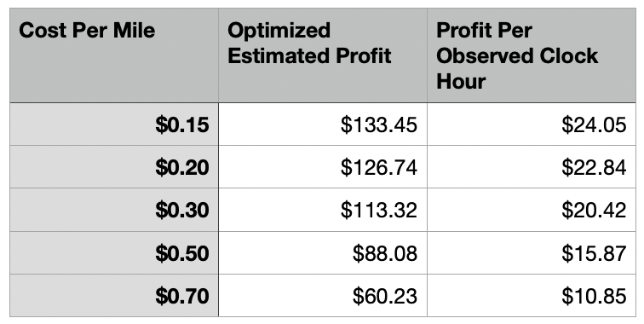Choose the $10.85 hourly profit cell

[x=532, y=295]
